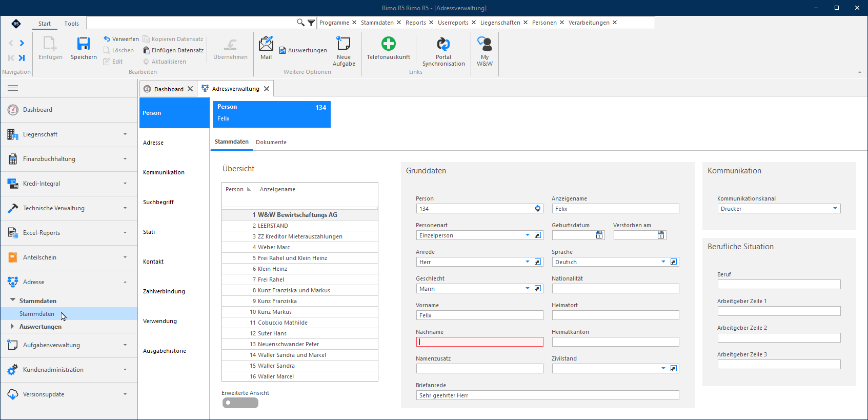Switch to Dokumente tab
The image size is (868, 420).
tap(271, 142)
